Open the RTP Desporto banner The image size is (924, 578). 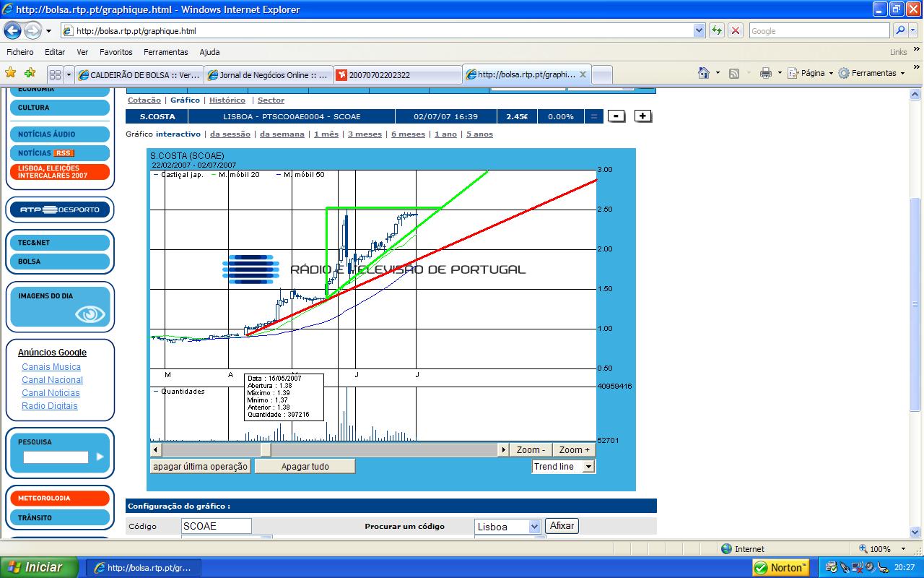click(x=59, y=210)
